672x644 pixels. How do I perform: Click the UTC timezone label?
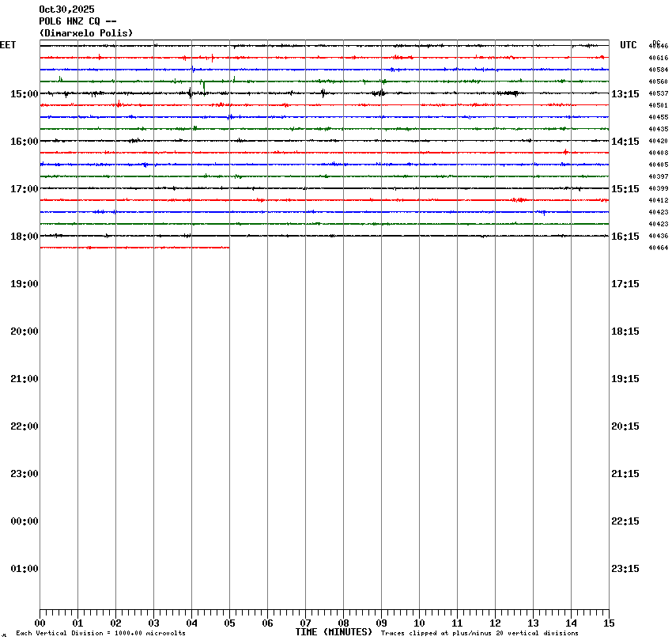(x=628, y=45)
